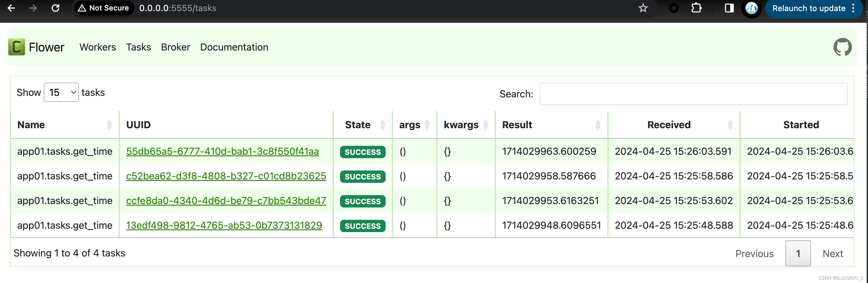Click SUCCESS badge in ccfe8da0 row
Screen dimensions: 868x283
(363, 201)
